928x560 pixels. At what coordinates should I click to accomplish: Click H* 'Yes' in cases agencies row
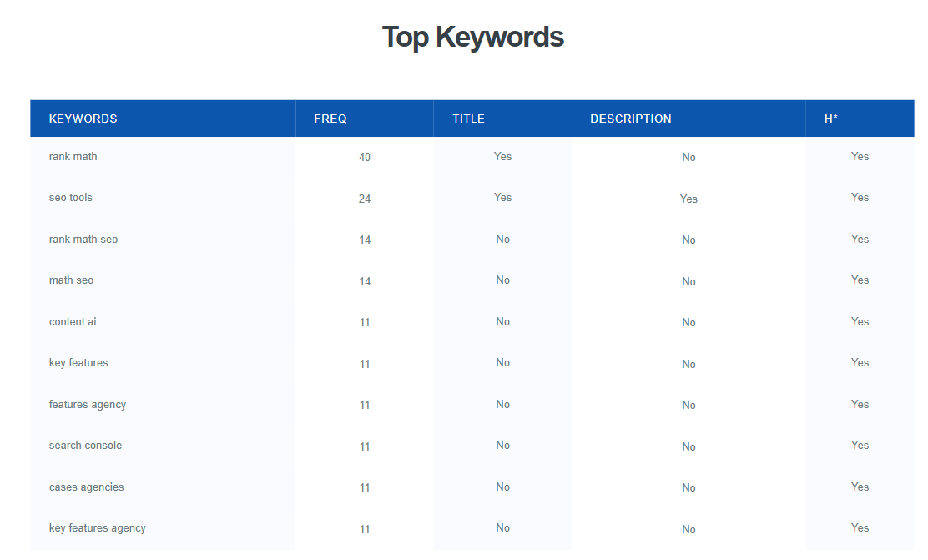coord(860,487)
